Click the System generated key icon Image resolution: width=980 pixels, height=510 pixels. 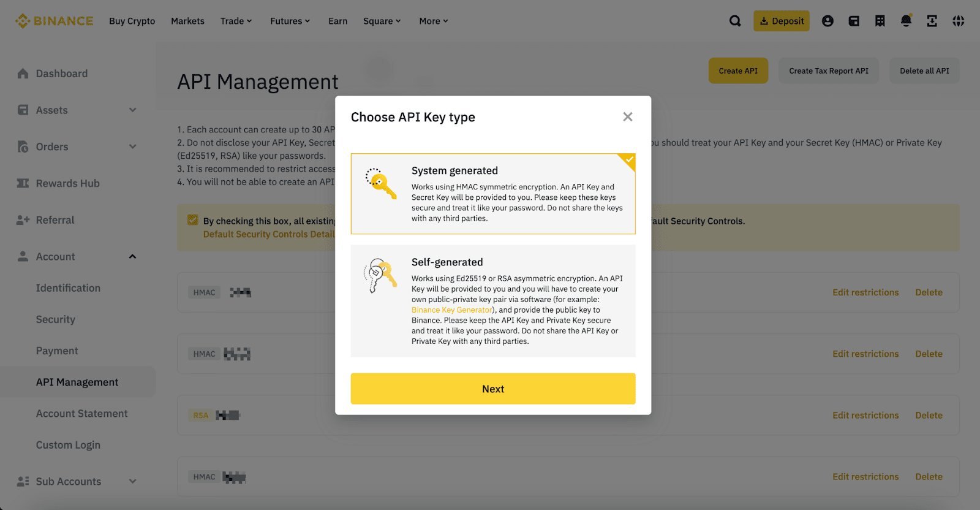pyautogui.click(x=380, y=183)
